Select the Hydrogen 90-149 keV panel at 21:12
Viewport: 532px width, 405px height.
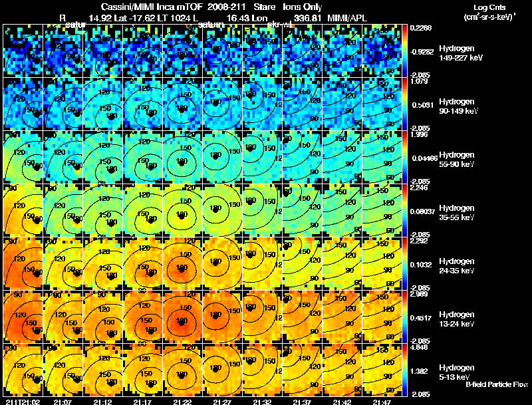(x=103, y=104)
